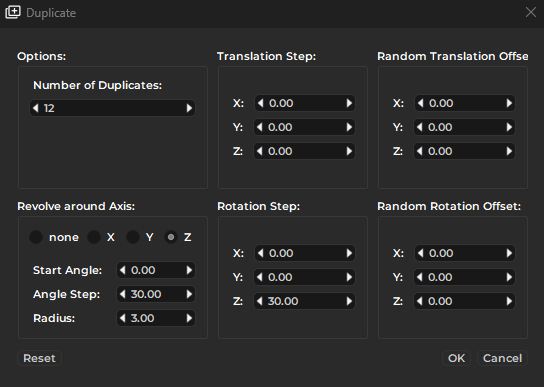Decrease Translation Step X value
The image size is (544, 387).
261,103
